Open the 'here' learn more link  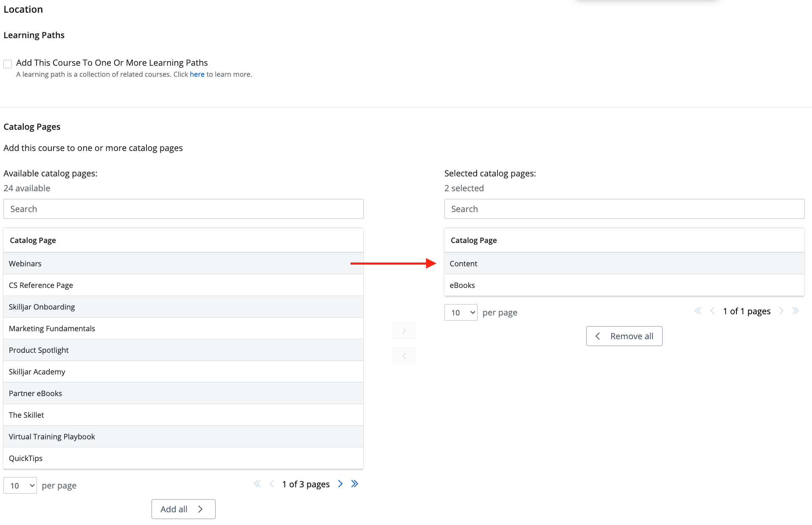(197, 74)
